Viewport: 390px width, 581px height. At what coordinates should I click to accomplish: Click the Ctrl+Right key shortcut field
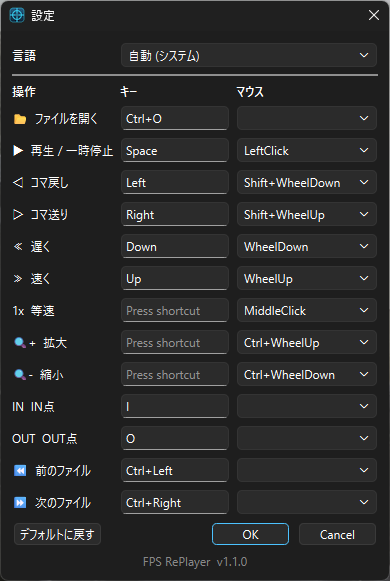coord(175,502)
